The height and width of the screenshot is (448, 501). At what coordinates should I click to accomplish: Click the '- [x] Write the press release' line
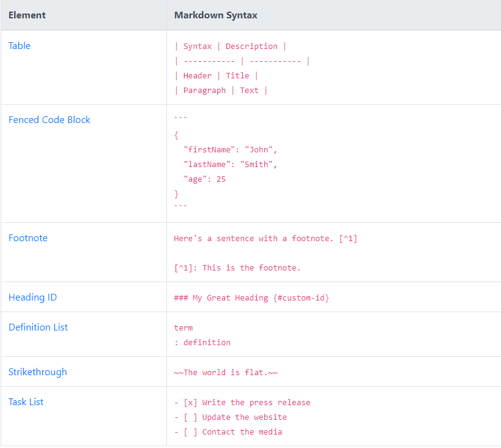(242, 403)
